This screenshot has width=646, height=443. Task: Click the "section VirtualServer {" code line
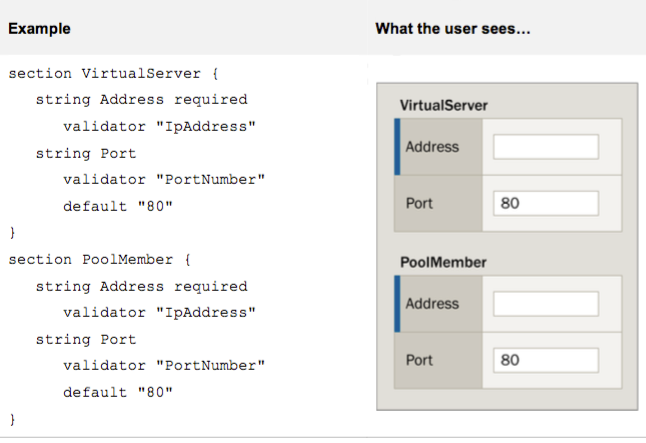[x=113, y=73]
